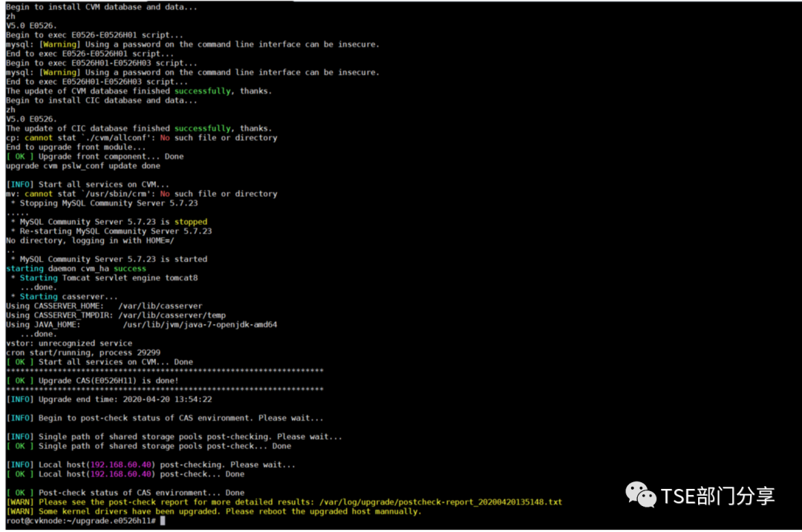This screenshot has height=532, width=802.
Task: Click '[ OK ] Upgrade front component... Done' line
Action: pos(94,157)
